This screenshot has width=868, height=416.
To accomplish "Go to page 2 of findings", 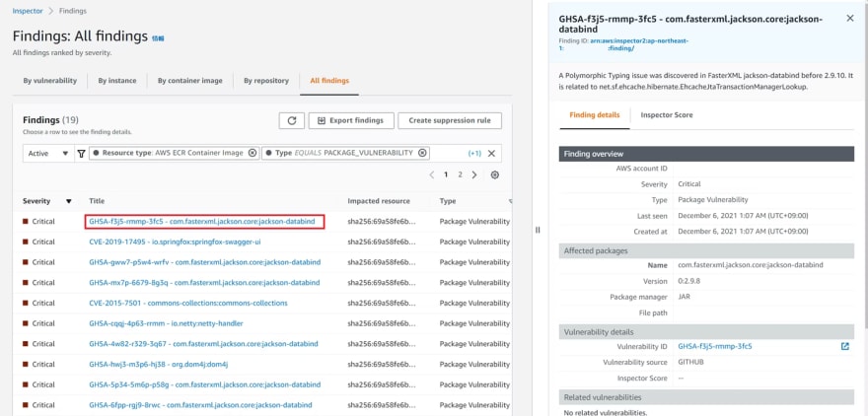I will pos(460,174).
